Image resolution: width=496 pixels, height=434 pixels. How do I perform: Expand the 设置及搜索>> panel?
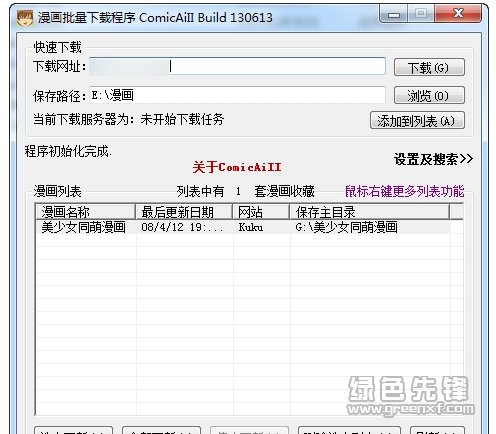pyautogui.click(x=433, y=159)
